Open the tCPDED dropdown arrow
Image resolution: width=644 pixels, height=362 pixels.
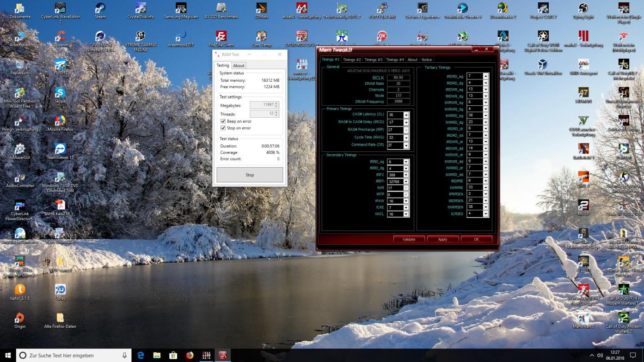(x=485, y=214)
